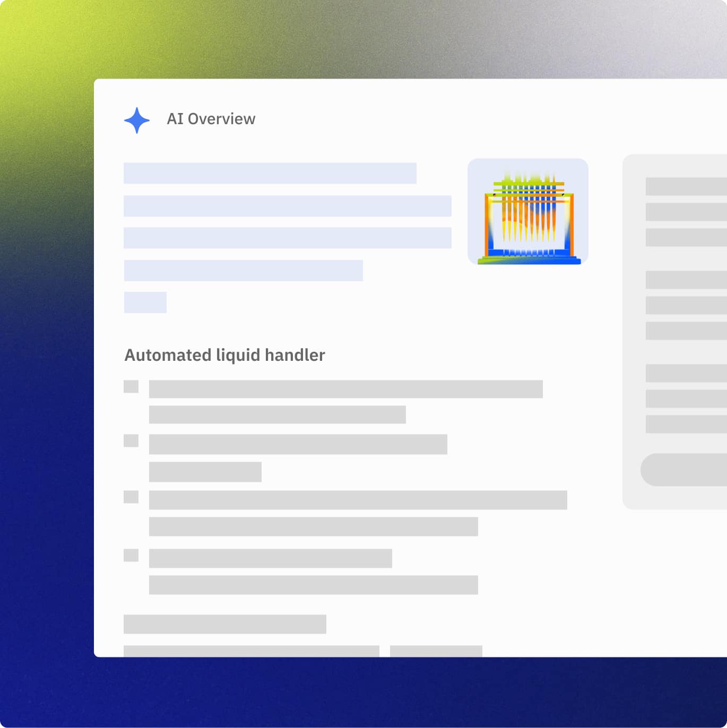727x728 pixels.
Task: Click the "Automated liquid handler" heading
Action: (x=224, y=355)
